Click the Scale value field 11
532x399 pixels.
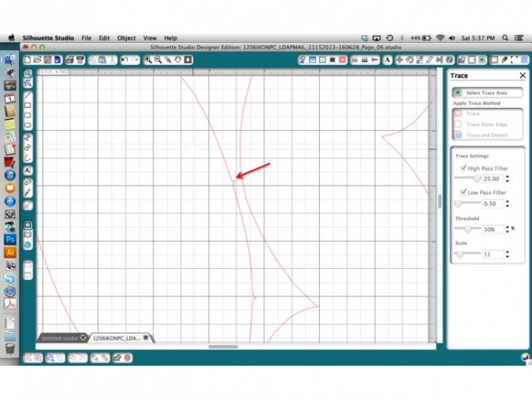click(492, 254)
